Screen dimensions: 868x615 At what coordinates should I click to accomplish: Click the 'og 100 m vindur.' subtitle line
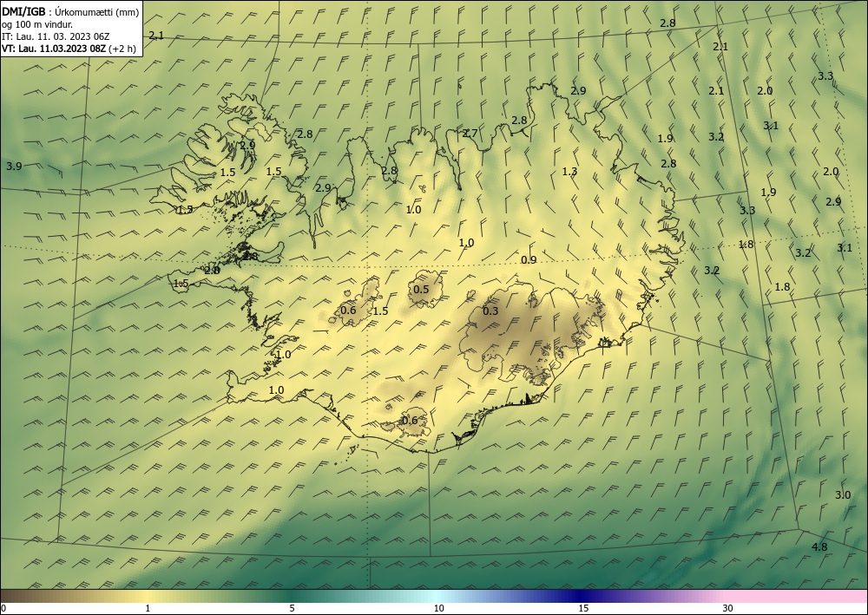coord(37,24)
